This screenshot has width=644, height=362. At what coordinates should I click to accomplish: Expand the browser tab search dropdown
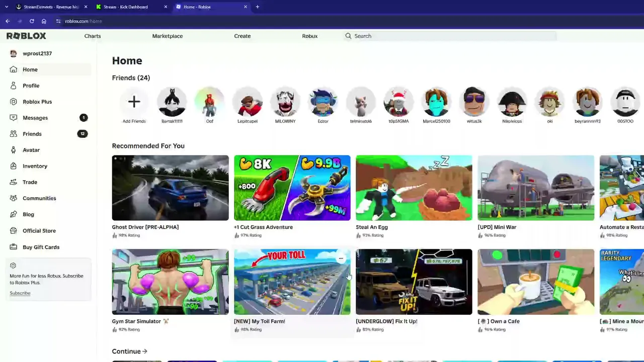7,7
